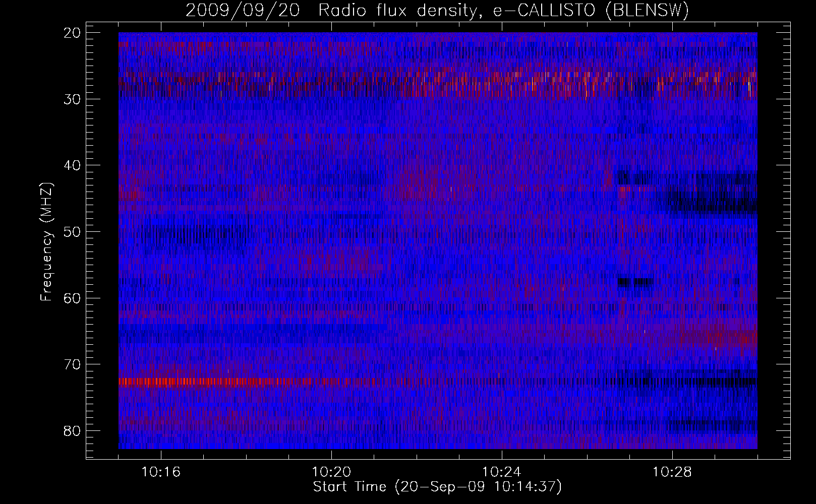This screenshot has width=816, height=504.
Task: Click the 20 frequency tick label
Action: tap(73, 33)
